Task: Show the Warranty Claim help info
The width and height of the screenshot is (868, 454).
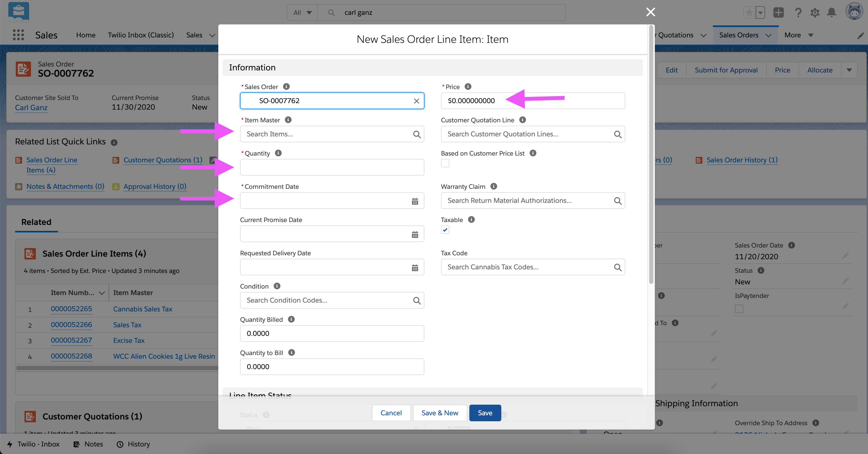Action: click(494, 186)
